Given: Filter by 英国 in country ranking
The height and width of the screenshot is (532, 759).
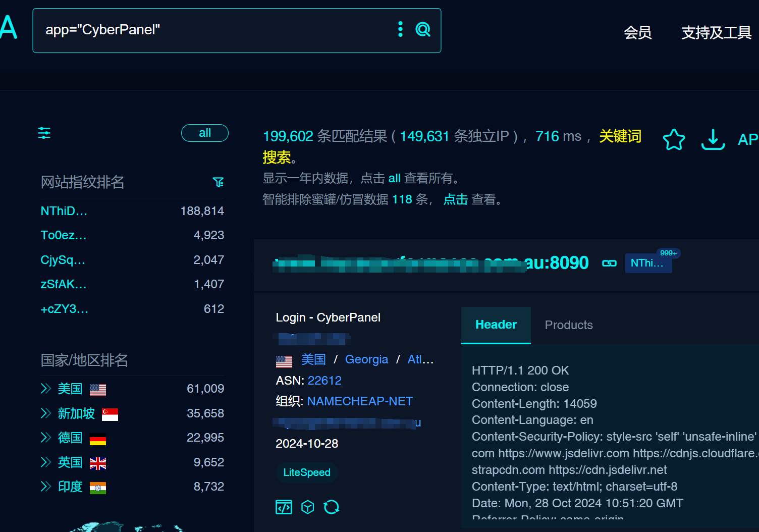Looking at the screenshot, I should pos(70,462).
